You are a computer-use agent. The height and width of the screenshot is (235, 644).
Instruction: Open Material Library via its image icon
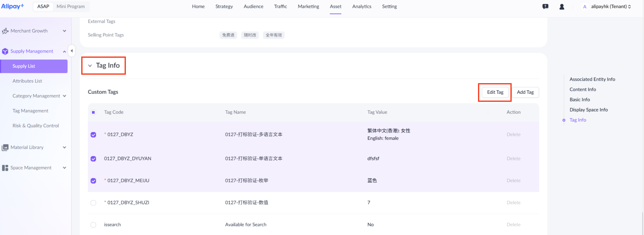click(x=5, y=147)
